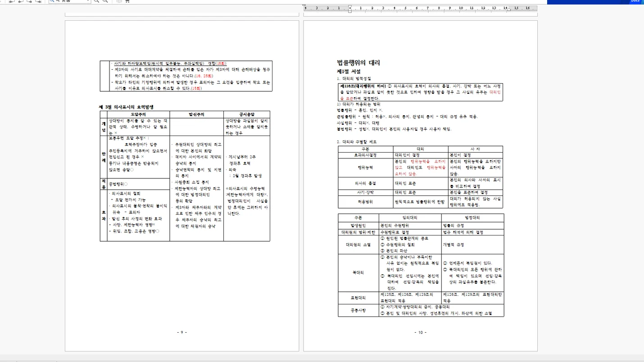Image resolution: width=644 pixels, height=362 pixels.
Task: Click the '판례' row label cell
Action: click(104, 157)
